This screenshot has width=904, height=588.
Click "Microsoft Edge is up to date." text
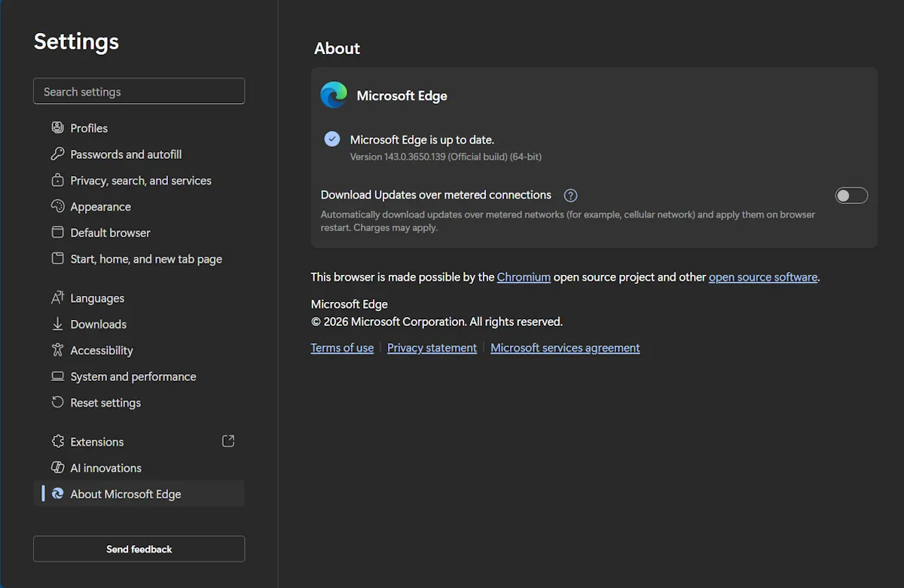coord(422,139)
